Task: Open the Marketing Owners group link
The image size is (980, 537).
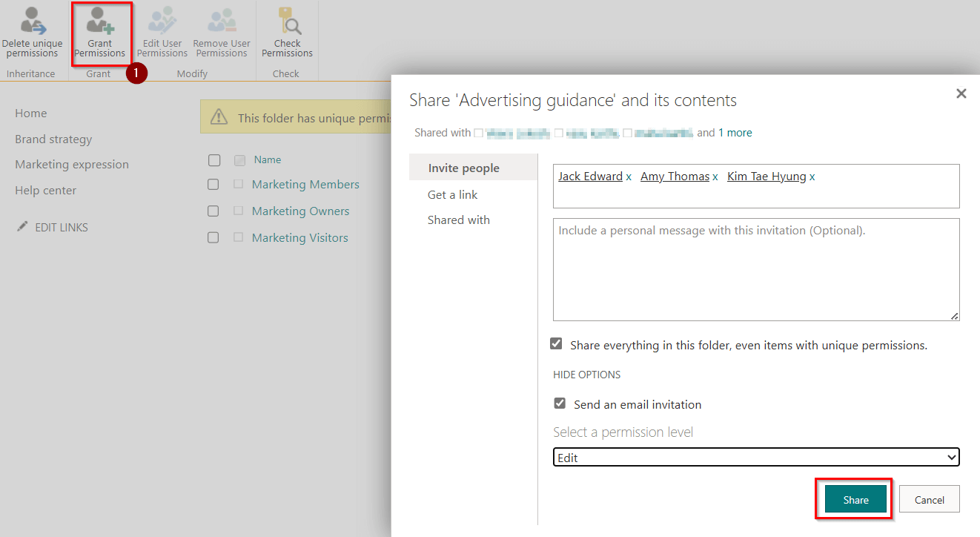Action: (300, 211)
